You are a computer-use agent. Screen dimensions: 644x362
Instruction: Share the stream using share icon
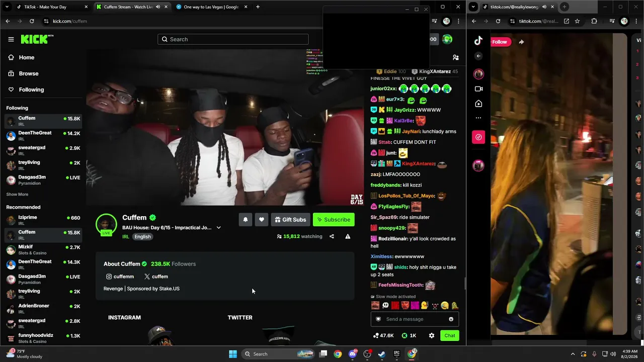(332, 236)
